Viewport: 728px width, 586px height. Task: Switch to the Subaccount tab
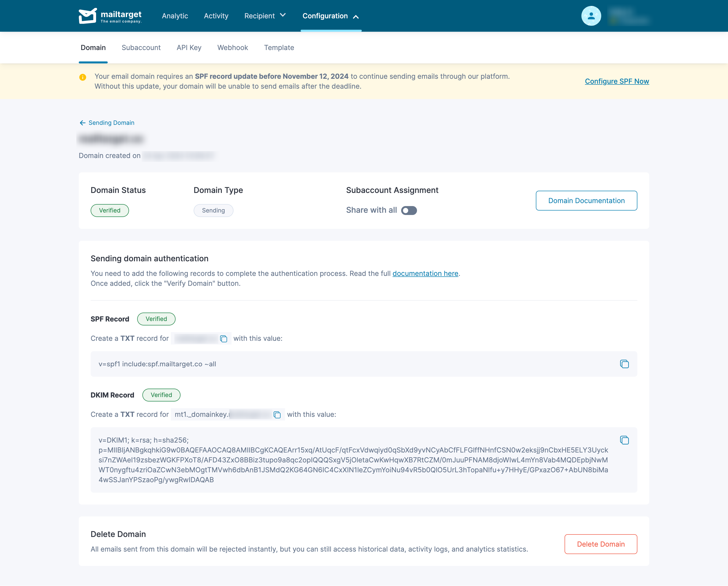tap(141, 48)
